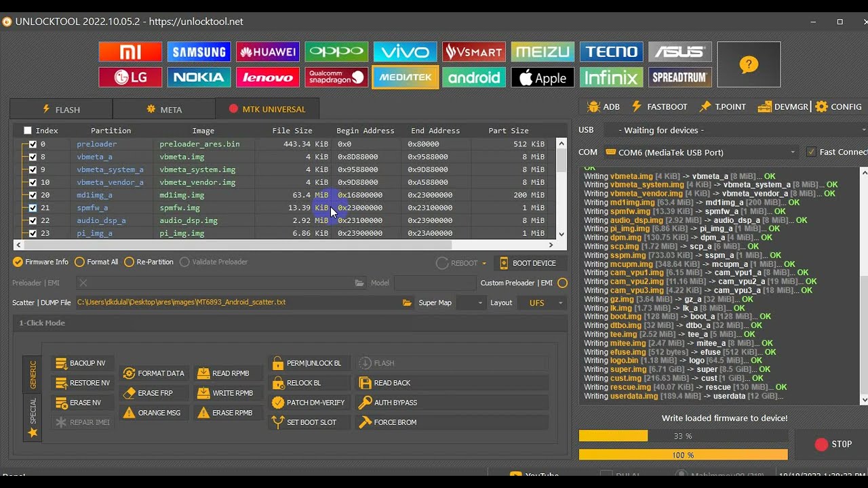
Task: Clear Preloader EMI field X icon
Action: (x=83, y=283)
